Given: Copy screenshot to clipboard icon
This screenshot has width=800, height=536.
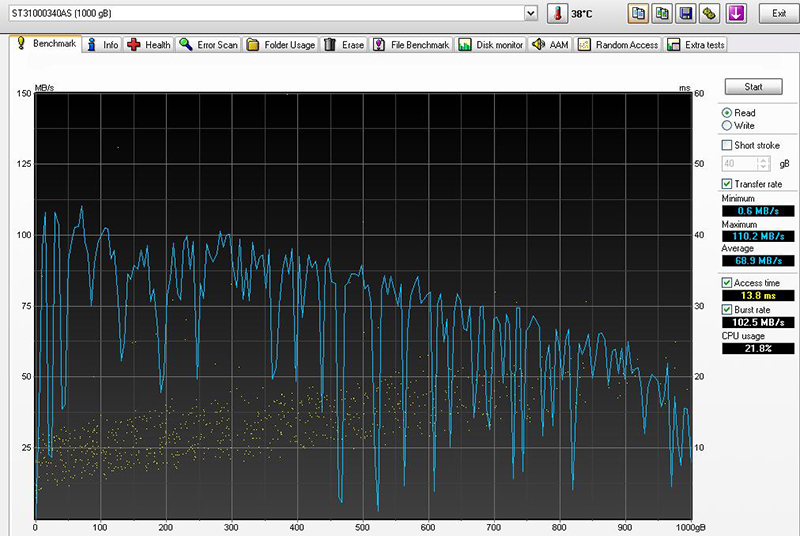Looking at the screenshot, I should click(x=662, y=13).
